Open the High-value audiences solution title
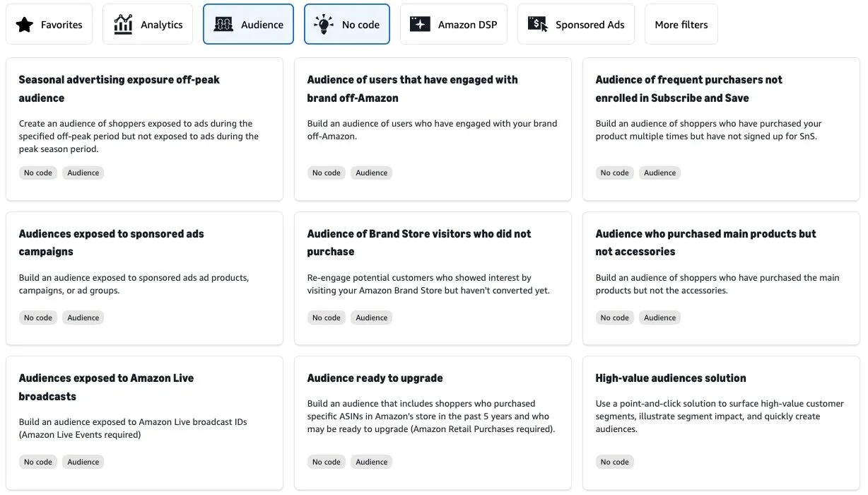Viewport: 868px width, 495px height. pyautogui.click(x=671, y=378)
